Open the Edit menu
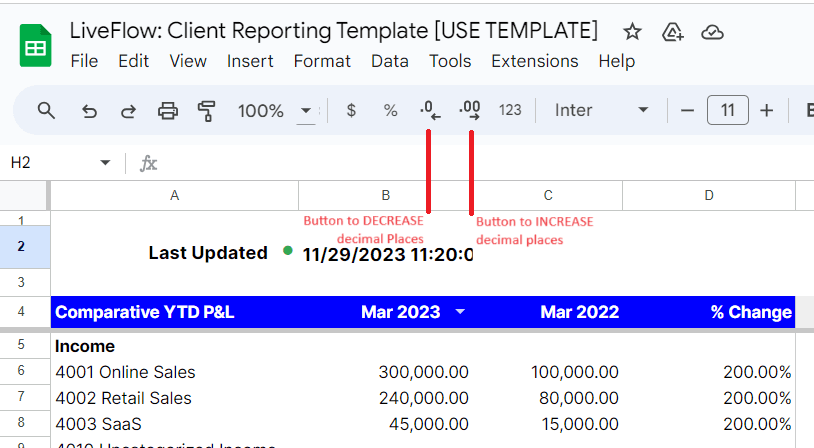Viewport: 814px width, 448px height. click(133, 61)
